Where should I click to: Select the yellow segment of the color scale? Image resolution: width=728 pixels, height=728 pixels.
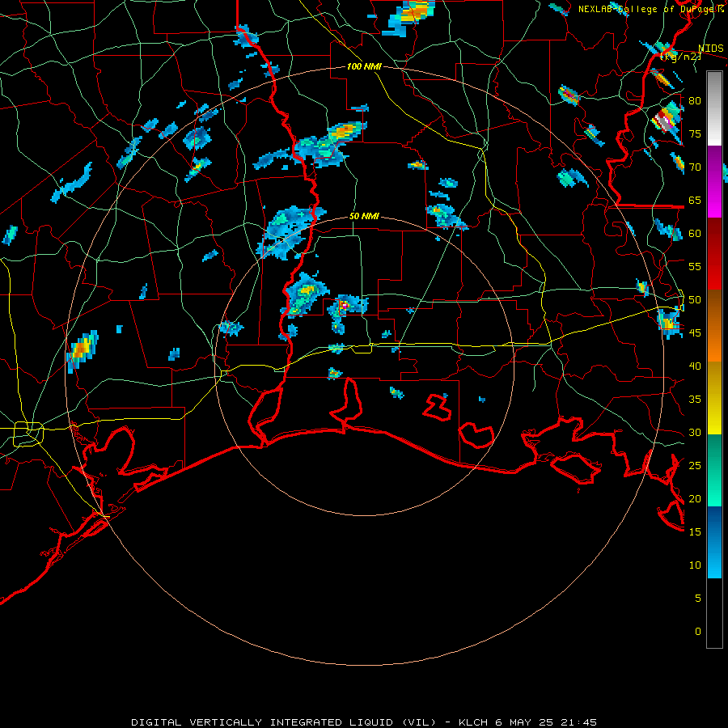click(714, 398)
